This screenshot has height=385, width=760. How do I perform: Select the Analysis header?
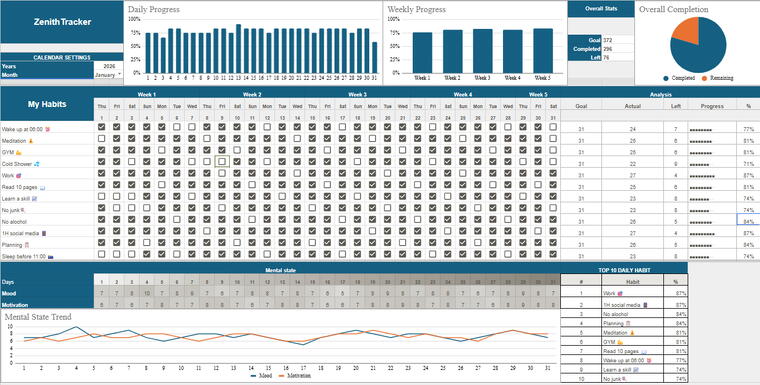[660, 95]
